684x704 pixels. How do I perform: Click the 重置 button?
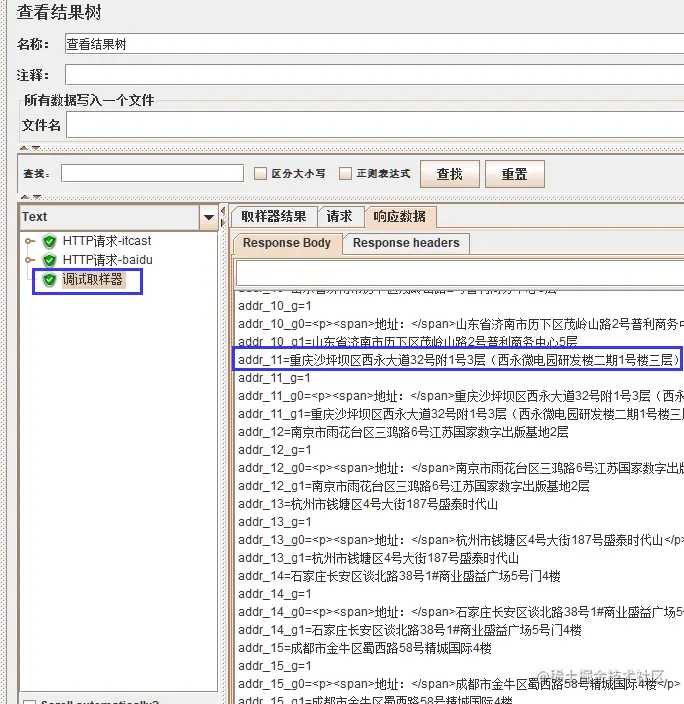[515, 174]
